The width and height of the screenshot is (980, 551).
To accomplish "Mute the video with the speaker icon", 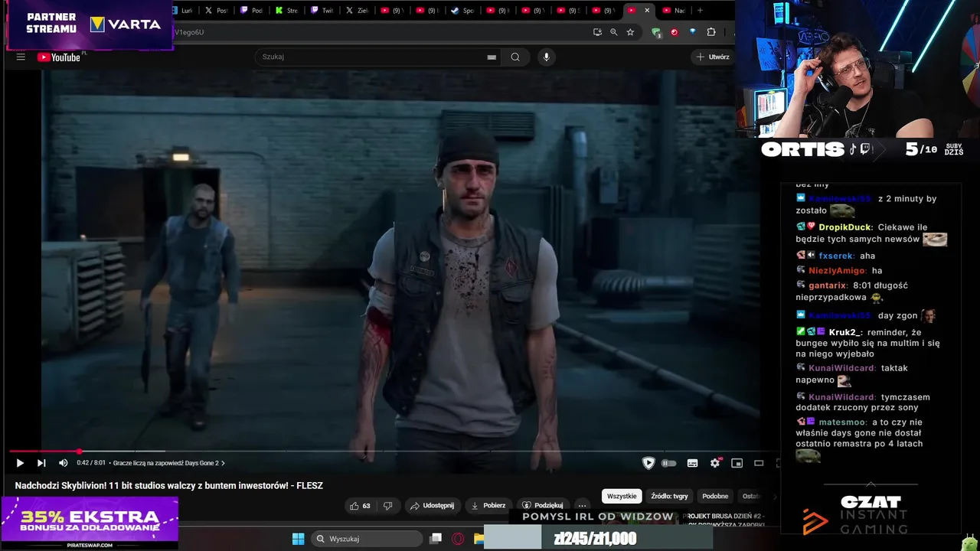I will click(x=63, y=463).
